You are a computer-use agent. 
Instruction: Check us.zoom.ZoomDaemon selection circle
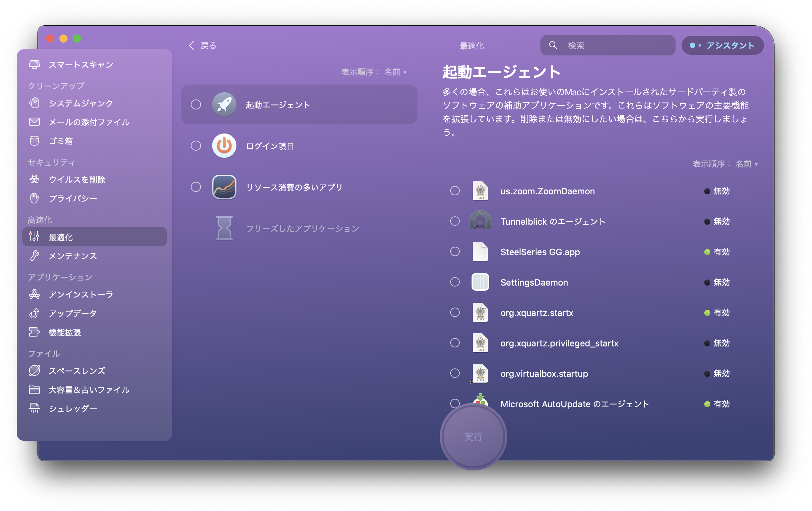click(x=455, y=191)
